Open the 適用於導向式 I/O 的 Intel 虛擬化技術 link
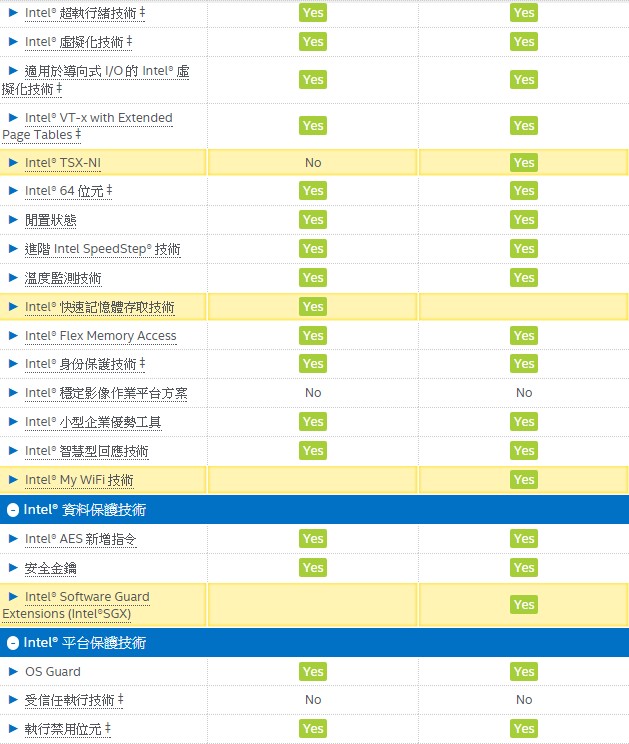The image size is (629, 744). 95,80
